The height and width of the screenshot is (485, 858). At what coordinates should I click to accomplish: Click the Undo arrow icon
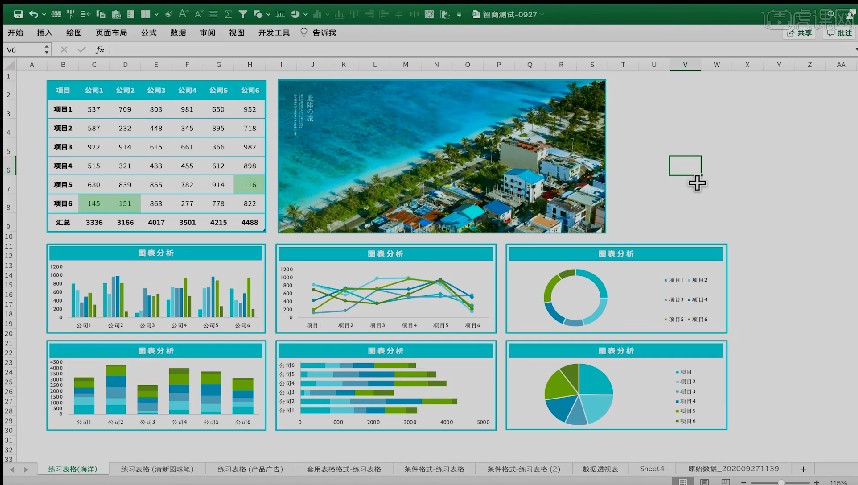pos(33,14)
